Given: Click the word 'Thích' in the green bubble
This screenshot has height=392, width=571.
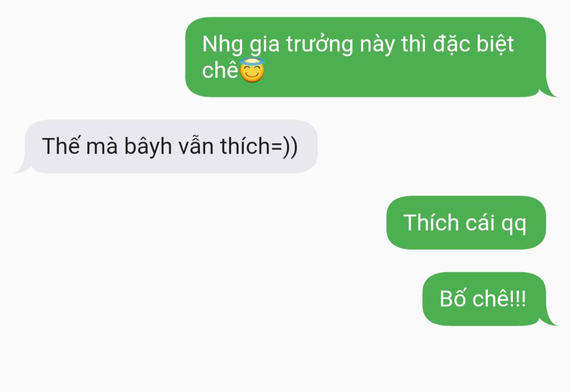Looking at the screenshot, I should pos(431,222).
